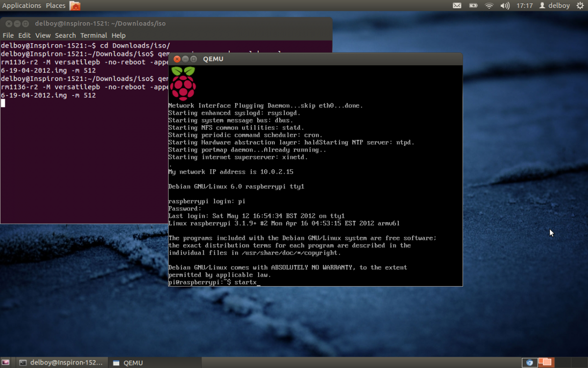Image resolution: width=588 pixels, height=368 pixels.
Task: Open the battery indicator
Action: [473, 6]
